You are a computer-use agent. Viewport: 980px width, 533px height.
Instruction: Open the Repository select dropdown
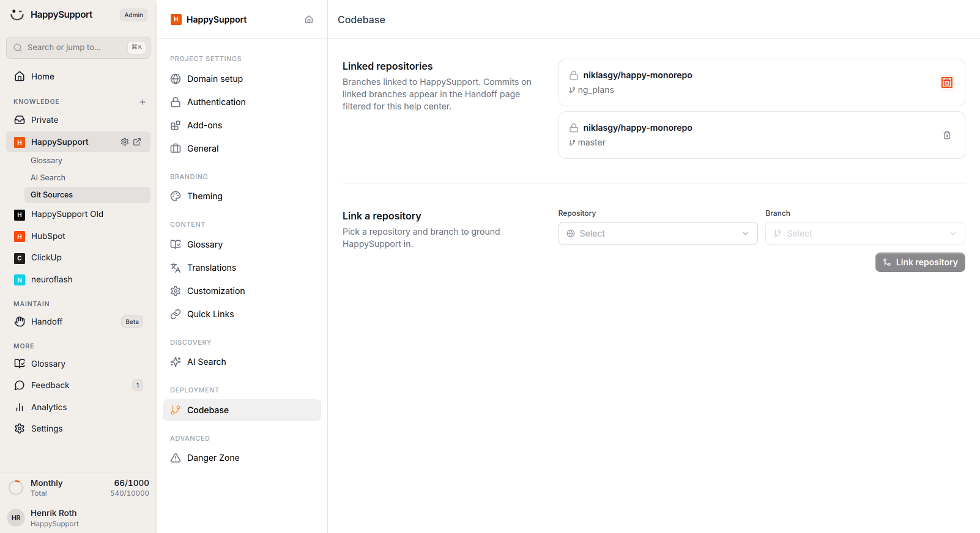pos(658,233)
